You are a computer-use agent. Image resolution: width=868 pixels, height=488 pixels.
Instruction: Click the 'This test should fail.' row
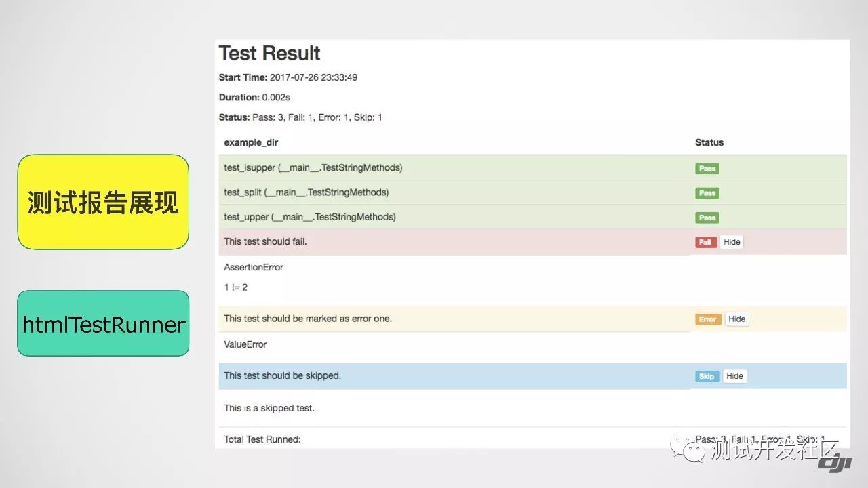click(x=533, y=242)
